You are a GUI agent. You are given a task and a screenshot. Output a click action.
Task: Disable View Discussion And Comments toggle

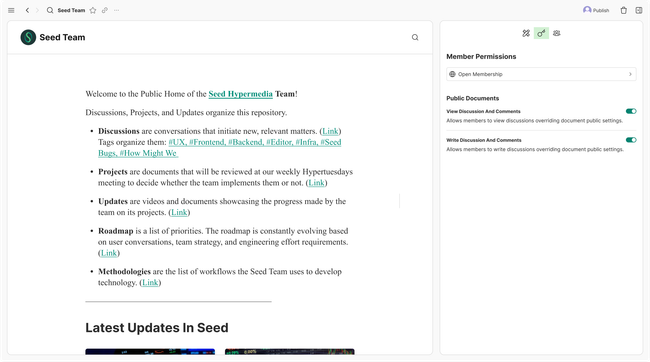(631, 111)
